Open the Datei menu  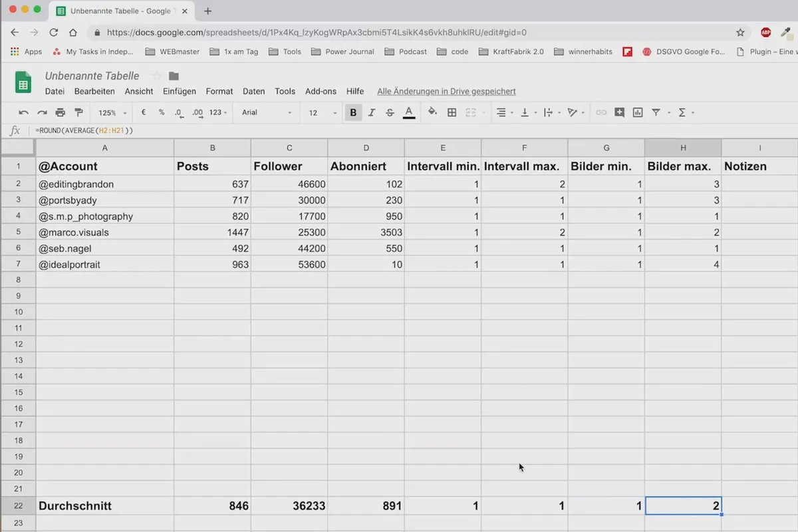pos(55,91)
